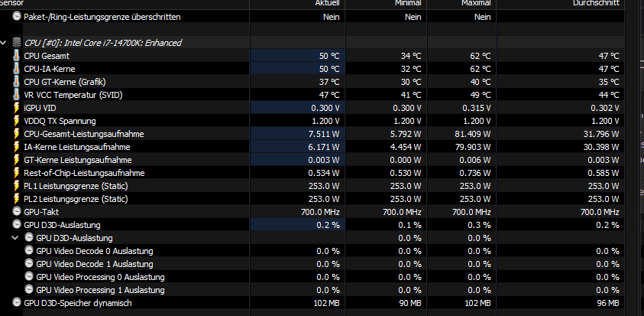Collapse the nested GPU D3D-Auslastung subtree
The image size is (644, 316).
17,238
